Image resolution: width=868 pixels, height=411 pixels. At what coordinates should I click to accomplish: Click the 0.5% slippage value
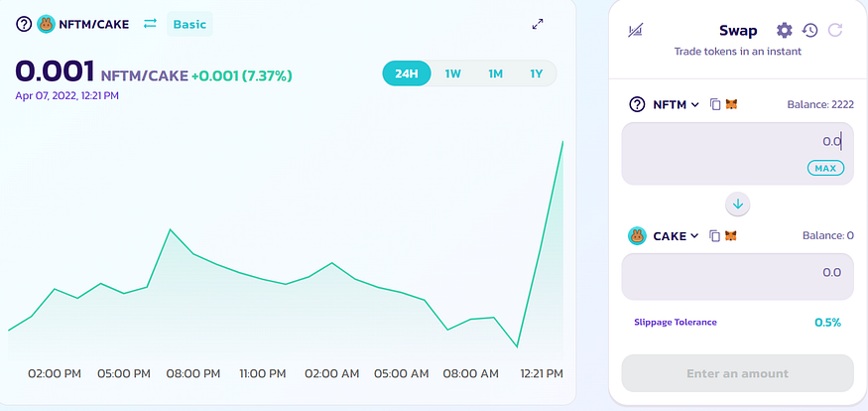[x=827, y=323]
